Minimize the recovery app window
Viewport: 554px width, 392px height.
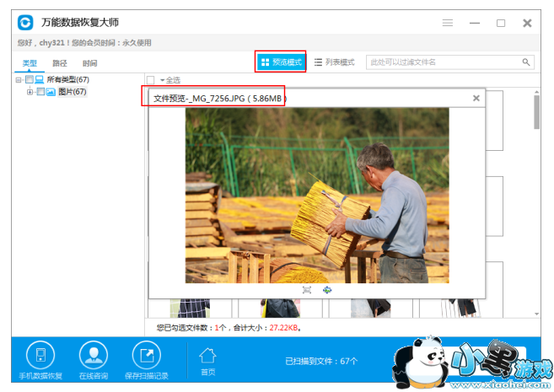pyautogui.click(x=475, y=23)
